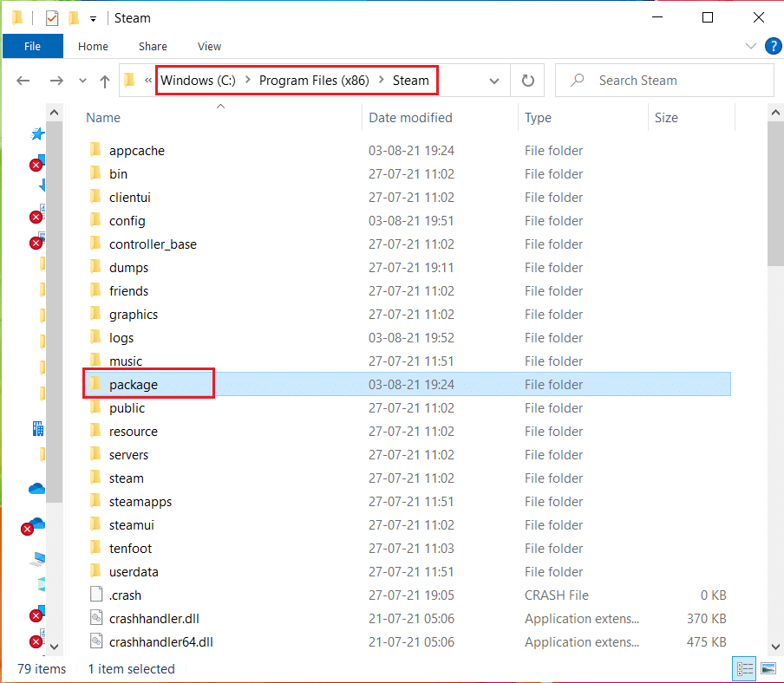Viewport: 784px width, 683px height.
Task: Click inside the Search Steam box
Action: click(x=665, y=80)
